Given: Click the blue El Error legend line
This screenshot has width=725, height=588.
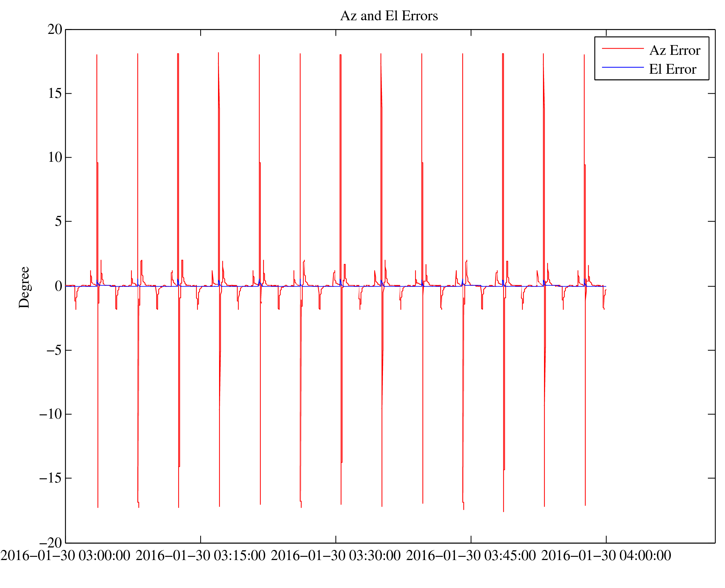Looking at the screenshot, I should 622,67.
